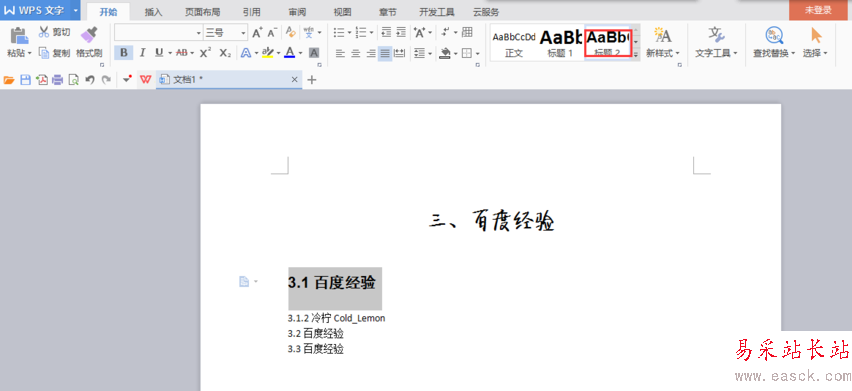Align text left
This screenshot has height=391, width=852.
pyautogui.click(x=340, y=53)
